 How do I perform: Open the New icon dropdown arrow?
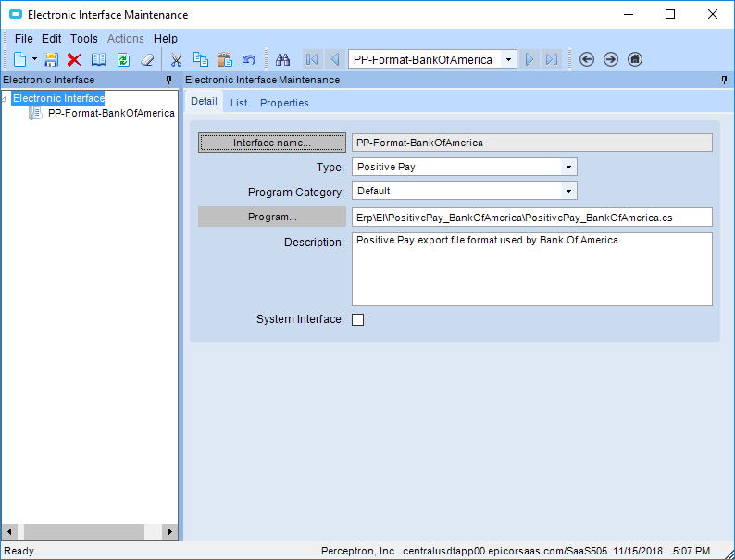[34, 59]
